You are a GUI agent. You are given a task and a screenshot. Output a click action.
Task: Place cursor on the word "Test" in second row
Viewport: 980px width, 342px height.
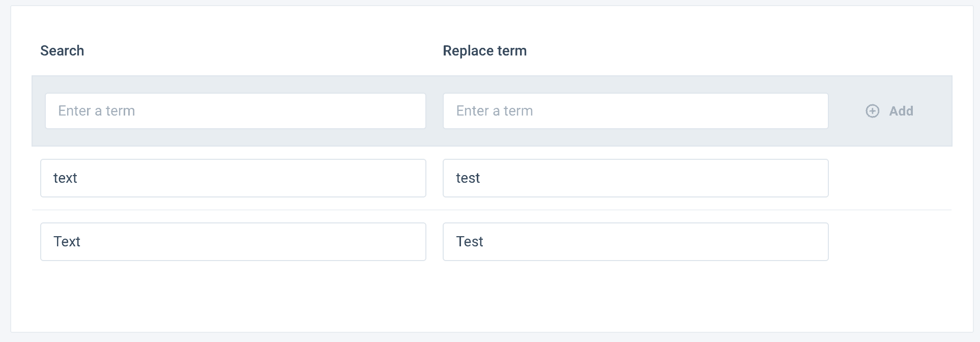pos(469,242)
